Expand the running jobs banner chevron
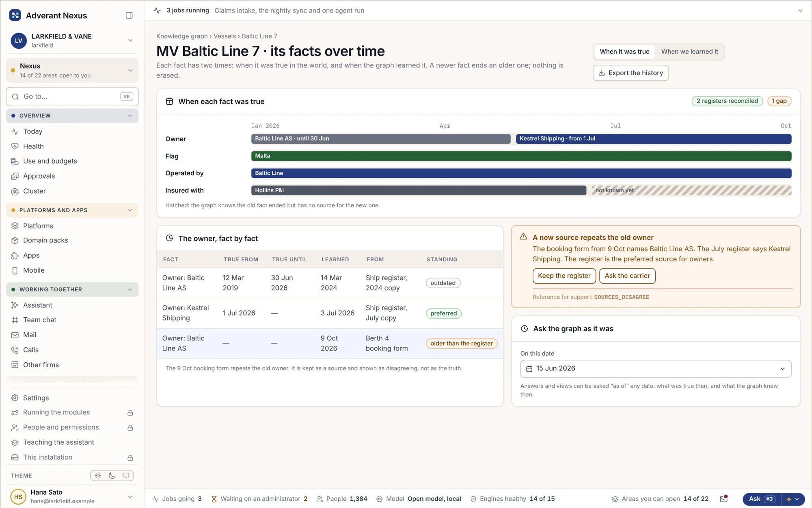The width and height of the screenshot is (812, 508). click(800, 11)
